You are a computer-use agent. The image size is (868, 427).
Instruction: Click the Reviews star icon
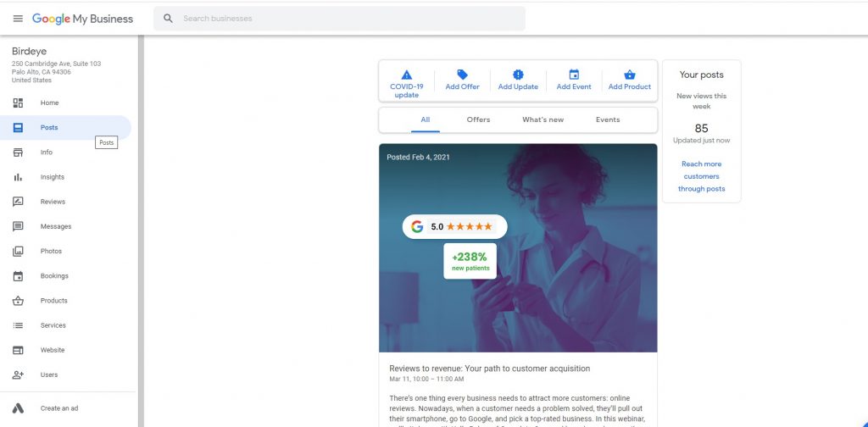pyautogui.click(x=18, y=202)
